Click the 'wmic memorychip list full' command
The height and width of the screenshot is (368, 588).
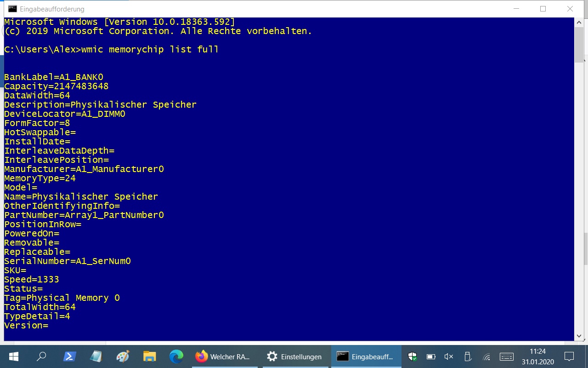[x=150, y=49]
